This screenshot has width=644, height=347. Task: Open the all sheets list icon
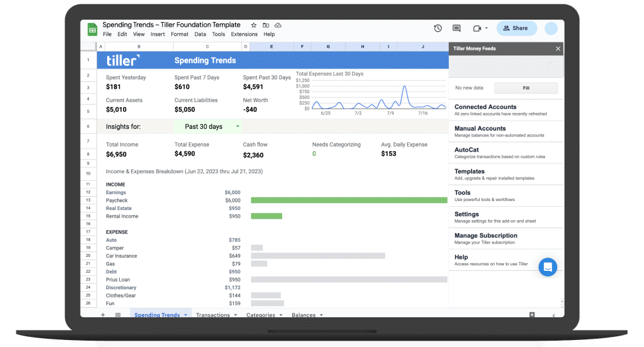(x=118, y=315)
